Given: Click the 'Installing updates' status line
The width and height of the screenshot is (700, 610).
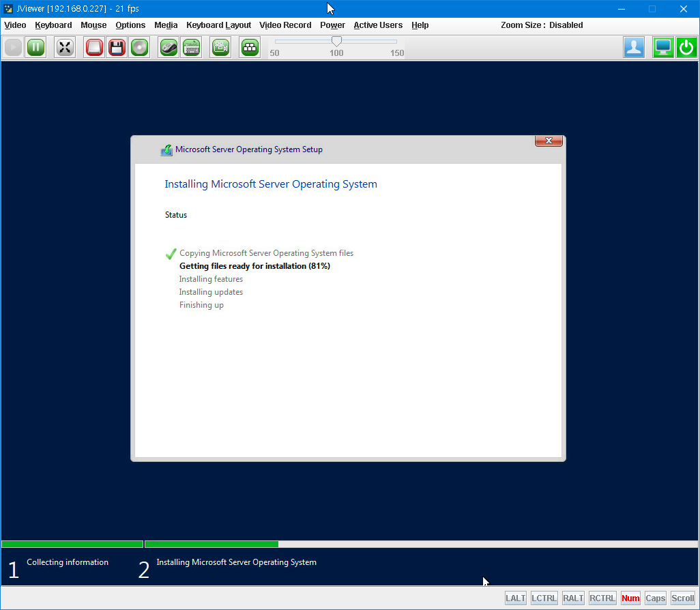Looking at the screenshot, I should click(x=211, y=292).
